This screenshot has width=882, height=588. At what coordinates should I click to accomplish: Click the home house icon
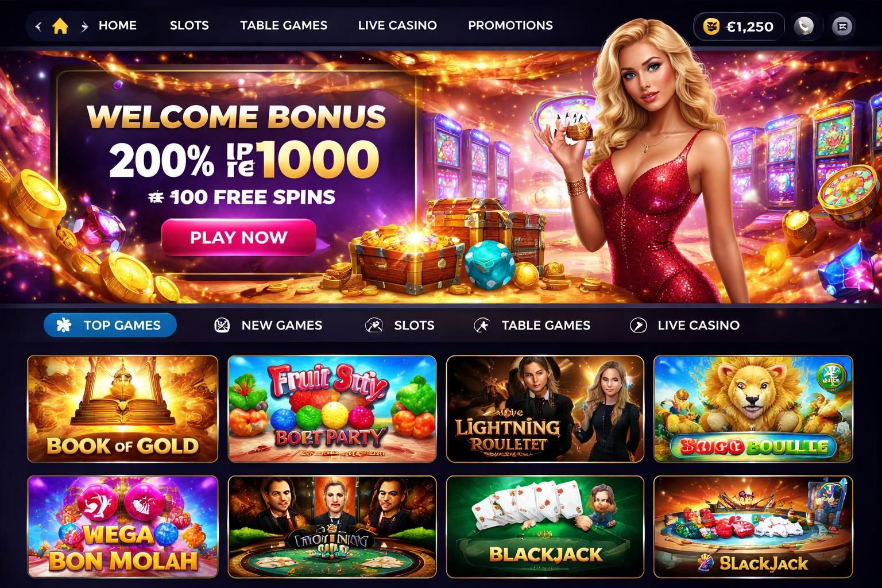(x=60, y=26)
